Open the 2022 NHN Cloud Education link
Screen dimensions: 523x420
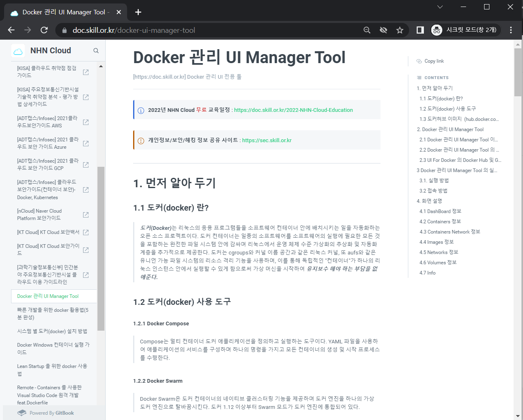coord(293,110)
